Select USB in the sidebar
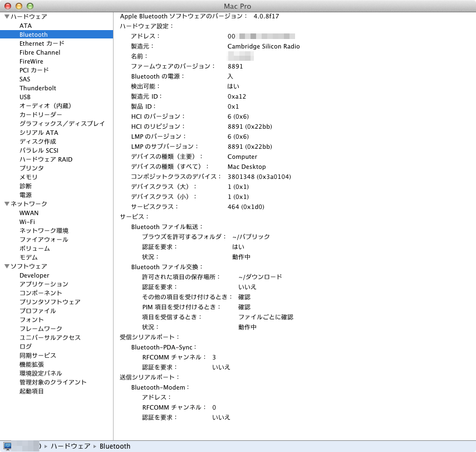 pos(25,97)
